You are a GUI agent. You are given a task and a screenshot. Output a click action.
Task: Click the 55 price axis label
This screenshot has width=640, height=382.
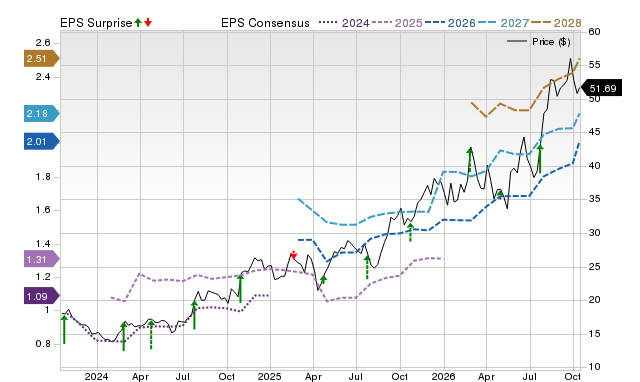coord(594,65)
